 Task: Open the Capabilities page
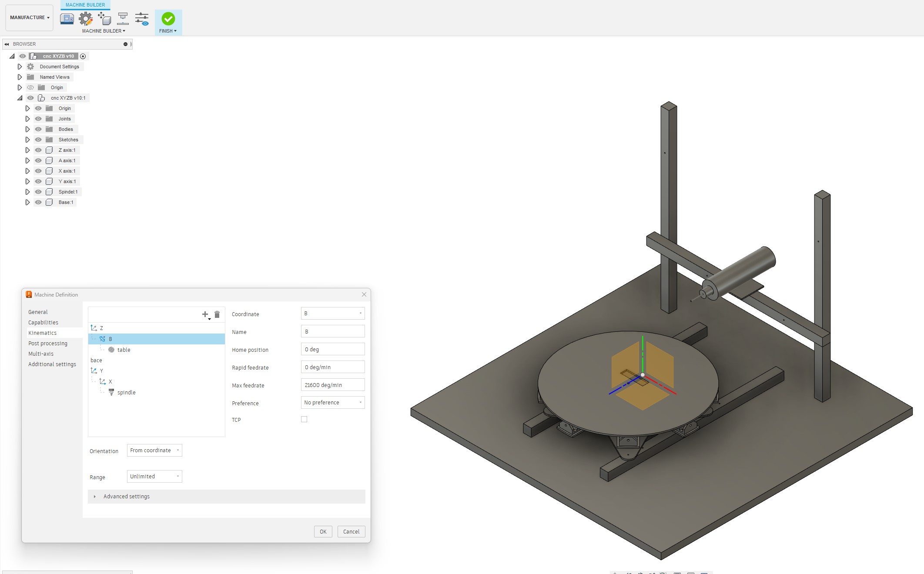click(44, 323)
